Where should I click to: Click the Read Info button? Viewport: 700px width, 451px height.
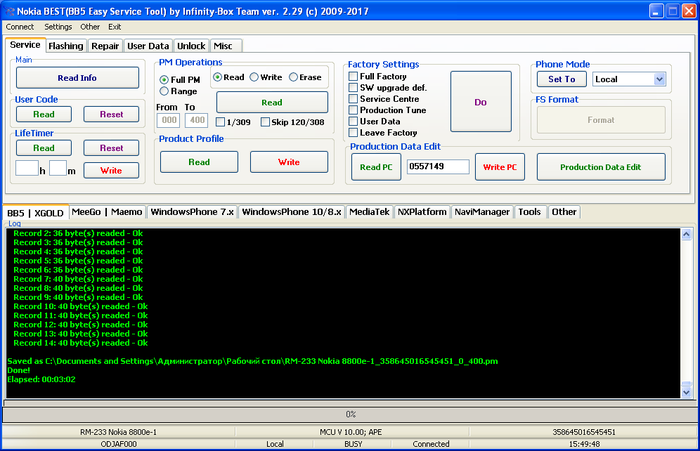pos(77,77)
